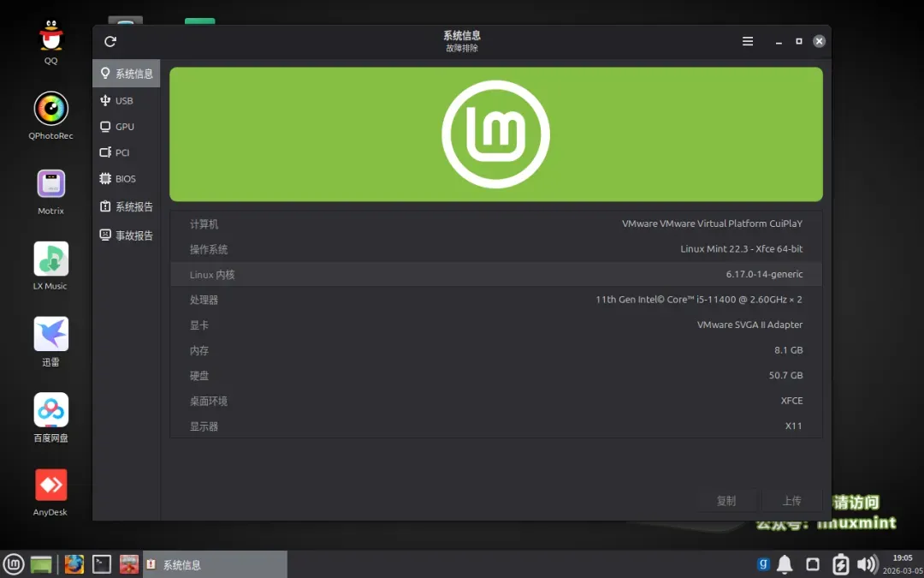
Task: Click the square tray icon beside the bell
Action: click(813, 564)
